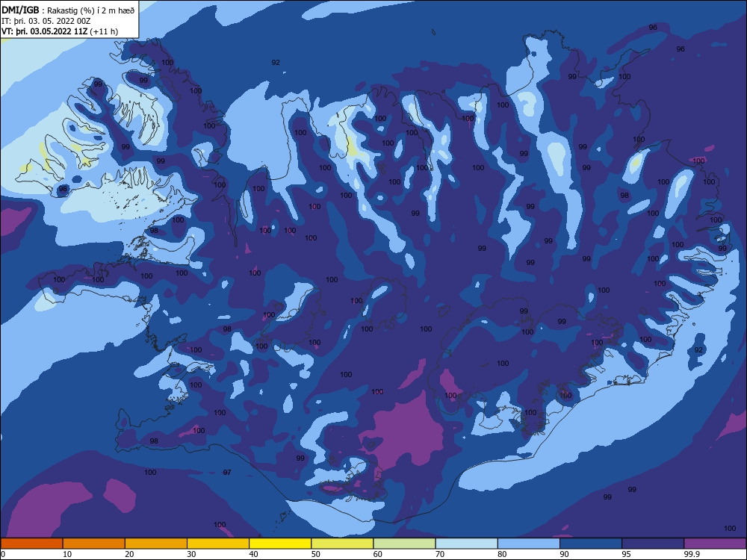Screen dimensions: 747x560
Task: Click the 10–20 orange legend swatch
Action: [x=94, y=544]
